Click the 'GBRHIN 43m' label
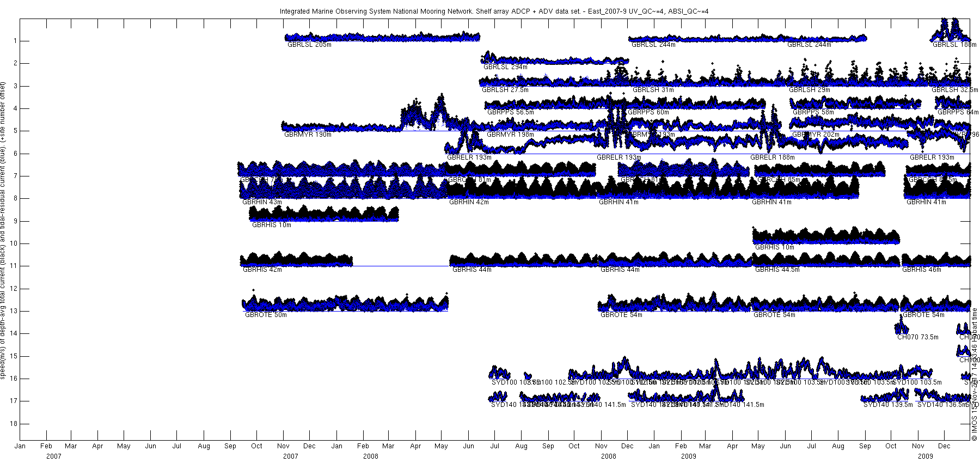Viewport: 980px width, 463px height. point(262,202)
